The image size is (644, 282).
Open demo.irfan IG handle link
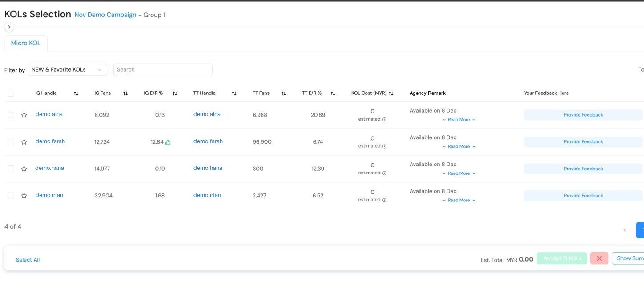[49, 195]
